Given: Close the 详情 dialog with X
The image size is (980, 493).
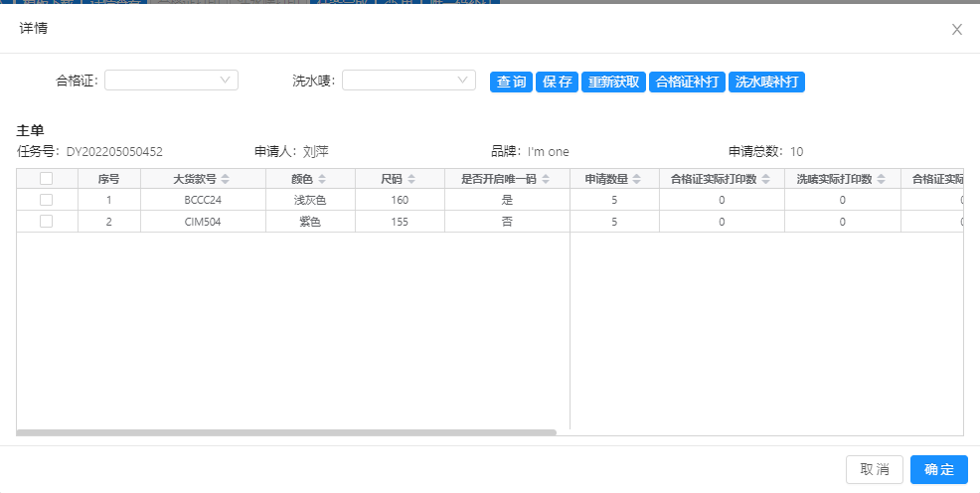Looking at the screenshot, I should click(957, 30).
